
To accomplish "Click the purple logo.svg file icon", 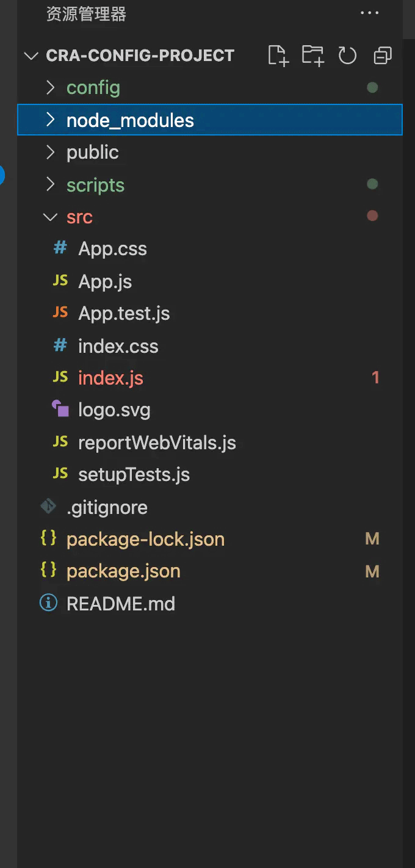I will [60, 409].
